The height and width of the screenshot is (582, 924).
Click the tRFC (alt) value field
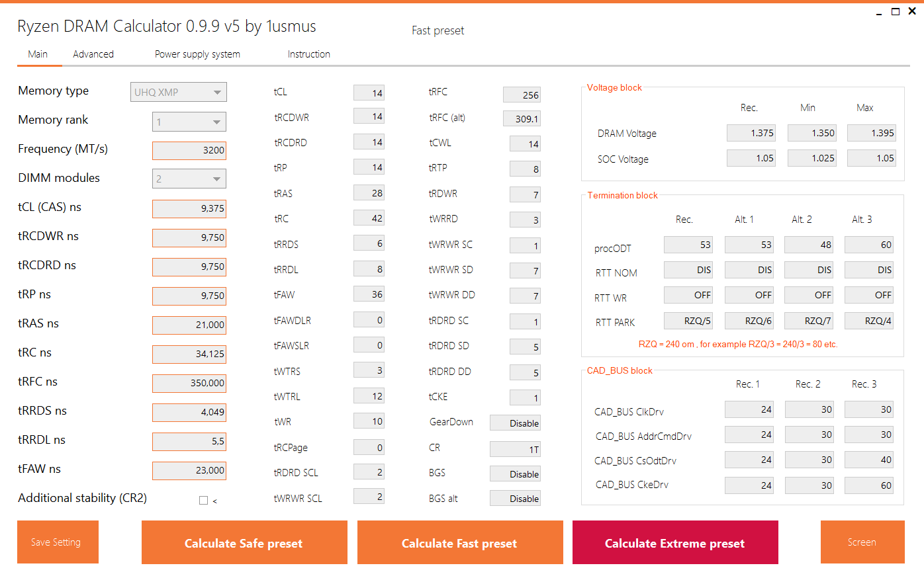[522, 119]
